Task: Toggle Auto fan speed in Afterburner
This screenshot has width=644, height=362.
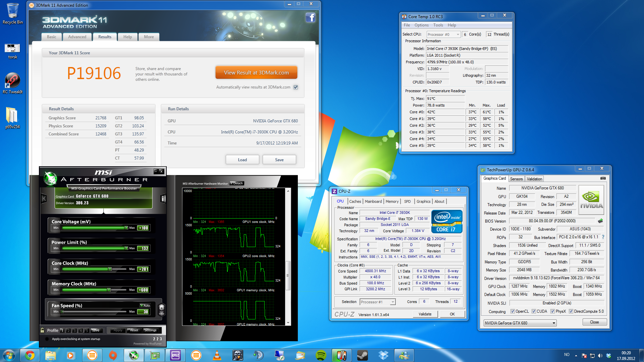Action: (x=145, y=305)
